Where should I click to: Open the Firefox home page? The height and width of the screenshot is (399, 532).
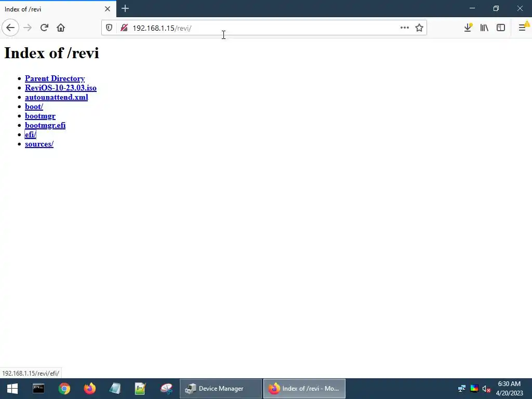61,28
